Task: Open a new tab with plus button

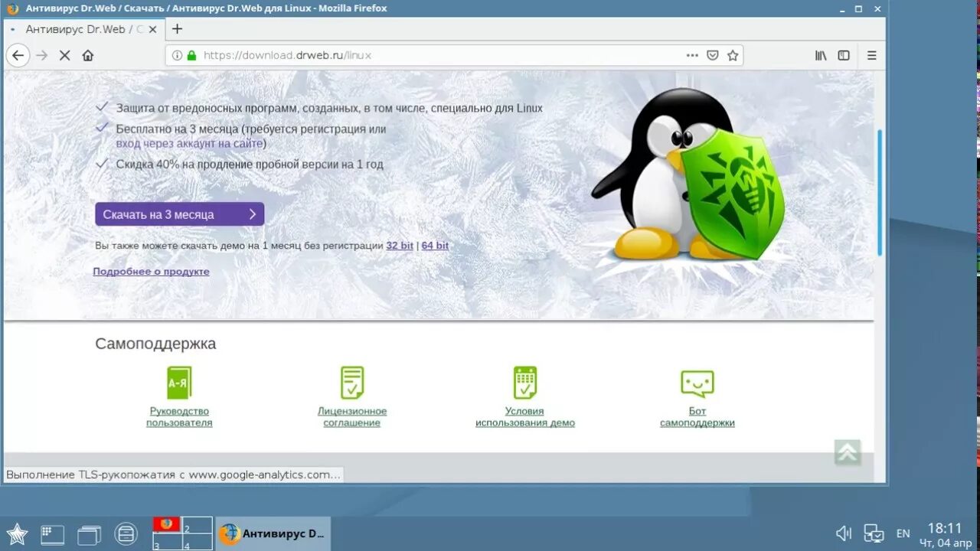Action: click(177, 29)
